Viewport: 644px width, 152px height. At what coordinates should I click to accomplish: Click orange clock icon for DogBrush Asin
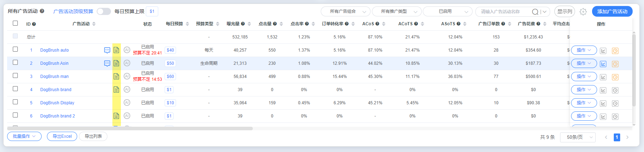[x=615, y=64]
